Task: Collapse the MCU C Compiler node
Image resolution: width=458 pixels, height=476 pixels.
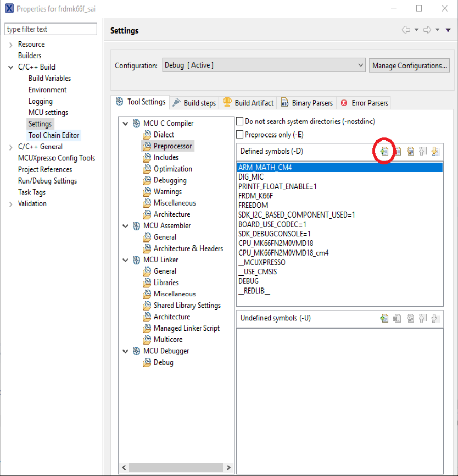Action: (125, 124)
